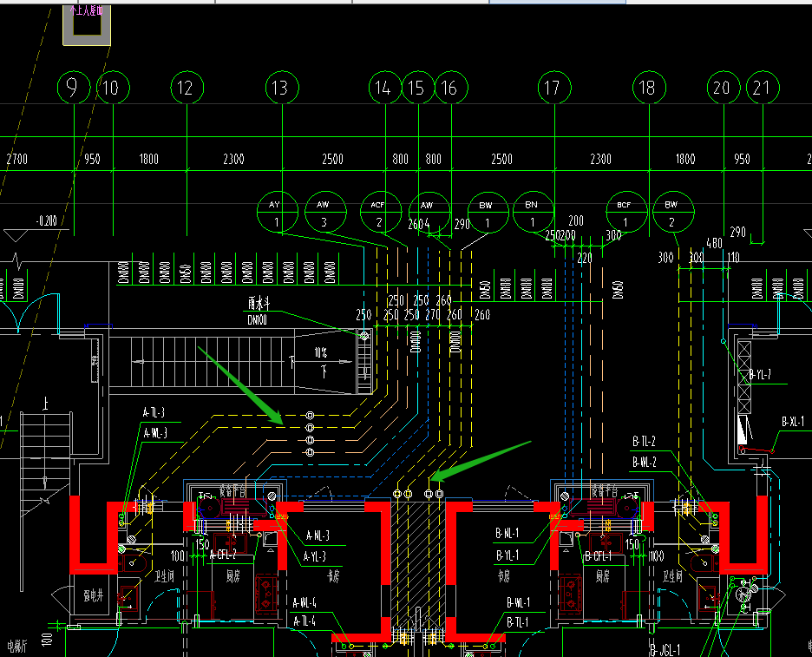Click the B-NL-1 pipe label

pyautogui.click(x=507, y=533)
